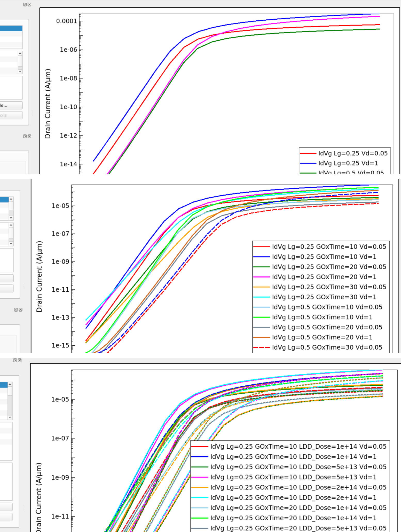Image resolution: width=401 pixels, height=532 pixels.
Task: Click legend entry 'GOxTime=10 LDD_Dose=1e+14 Vd=0.05' for Lg=0.25
Action: click(x=298, y=447)
